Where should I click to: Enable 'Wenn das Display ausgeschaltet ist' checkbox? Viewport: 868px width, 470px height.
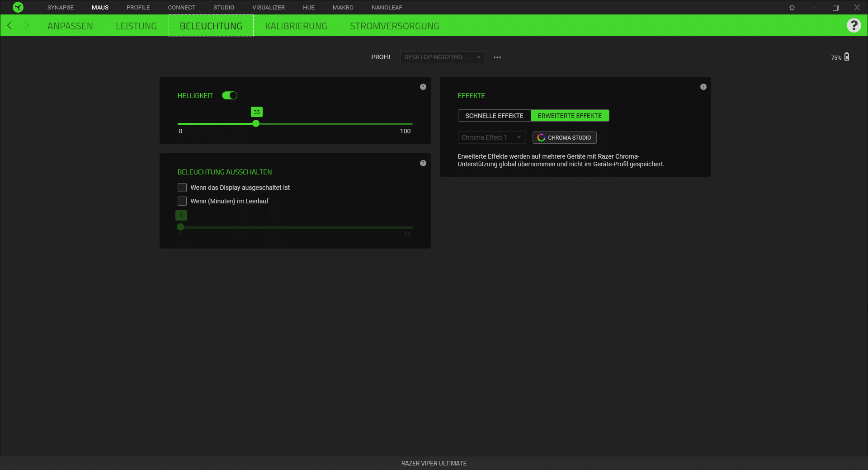coord(182,188)
